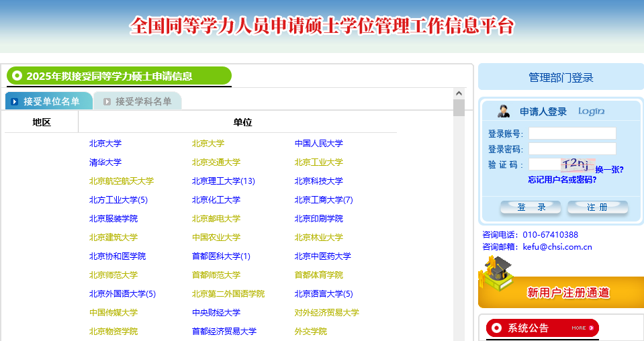Open 北京工业大学 link

319,162
